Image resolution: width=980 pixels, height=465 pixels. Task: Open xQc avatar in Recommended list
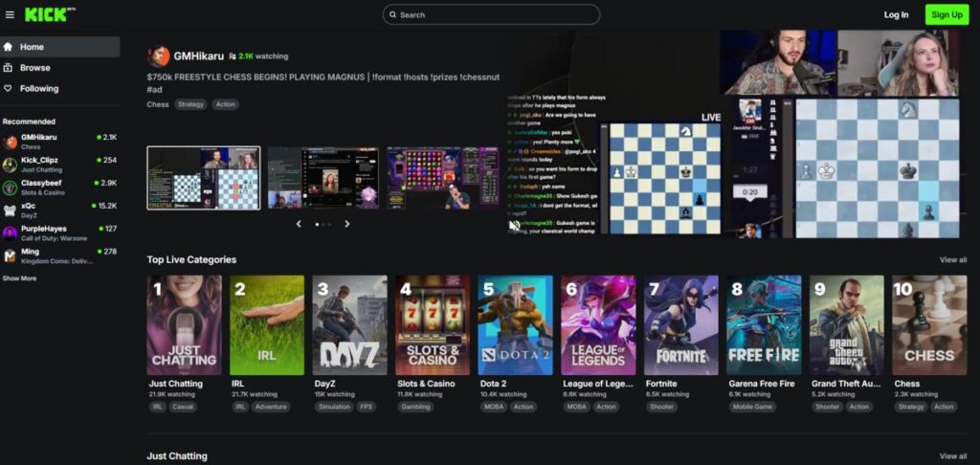(x=10, y=210)
